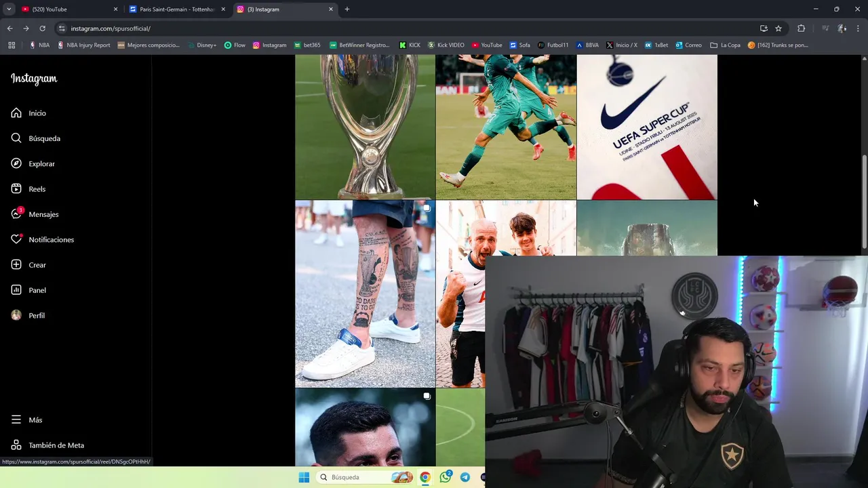This screenshot has height=488, width=868.
Task: Open the tattooed legs post
Action: point(365,293)
